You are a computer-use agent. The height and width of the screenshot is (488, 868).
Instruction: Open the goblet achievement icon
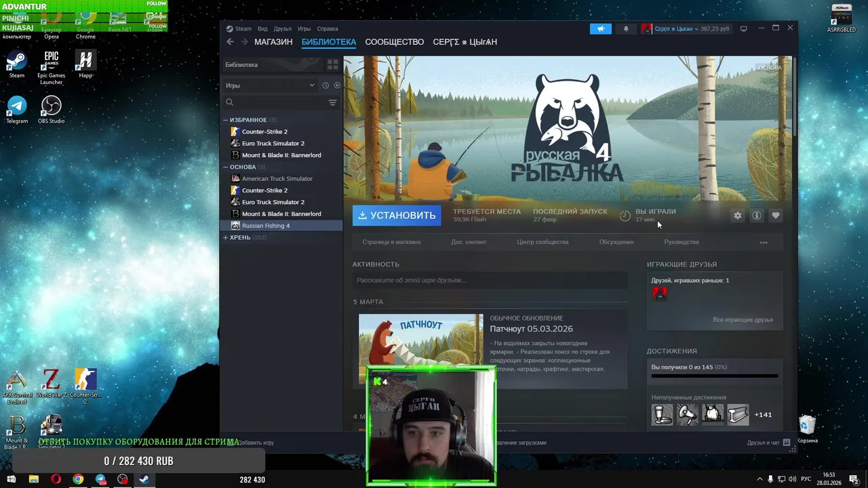click(662, 414)
